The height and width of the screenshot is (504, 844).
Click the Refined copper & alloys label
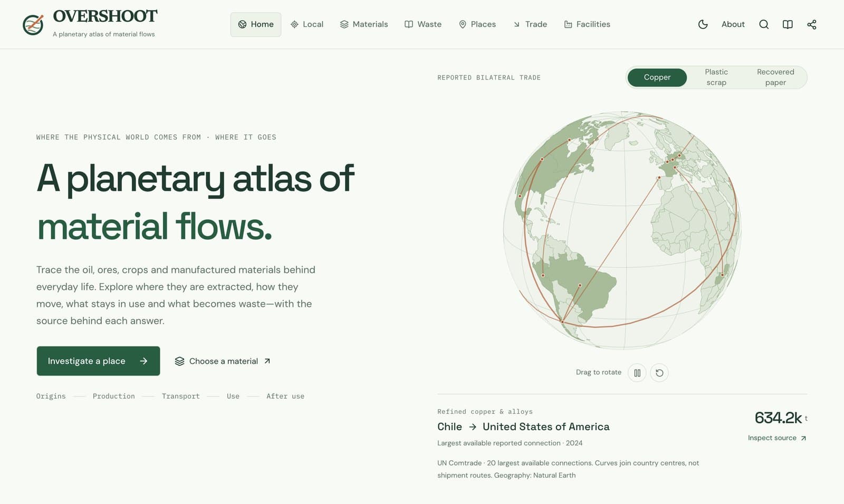485,412
